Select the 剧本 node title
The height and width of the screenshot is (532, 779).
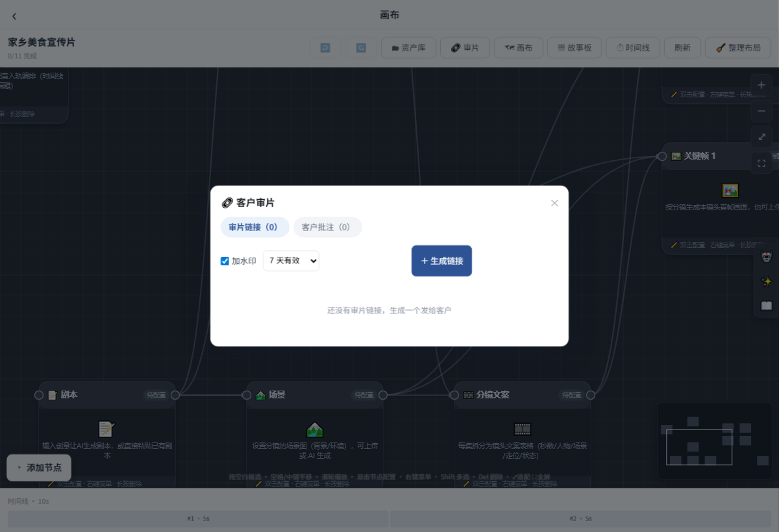click(x=69, y=394)
